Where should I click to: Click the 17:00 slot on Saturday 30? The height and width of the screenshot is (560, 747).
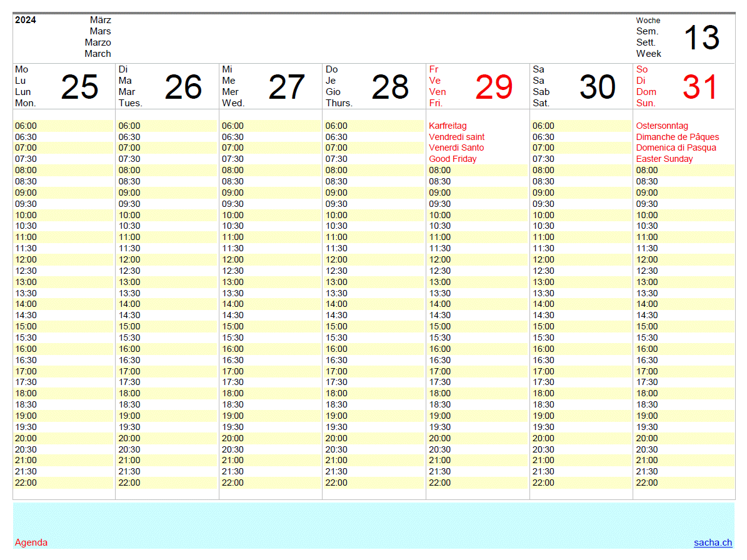click(x=581, y=371)
